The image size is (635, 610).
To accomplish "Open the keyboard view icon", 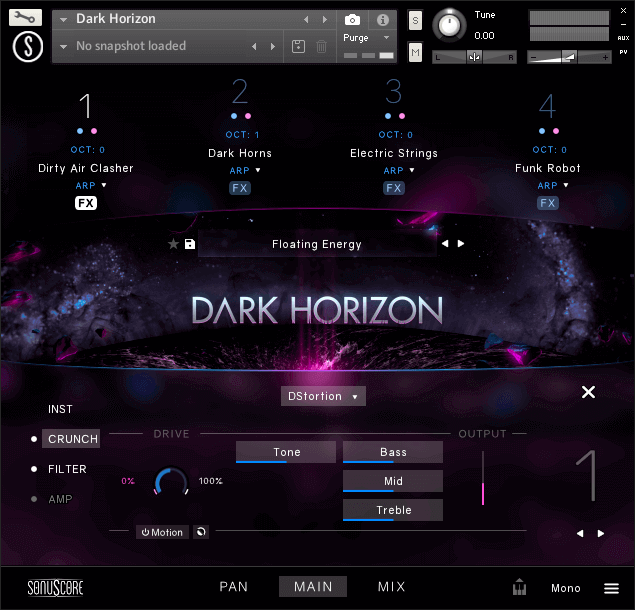I will point(519,587).
